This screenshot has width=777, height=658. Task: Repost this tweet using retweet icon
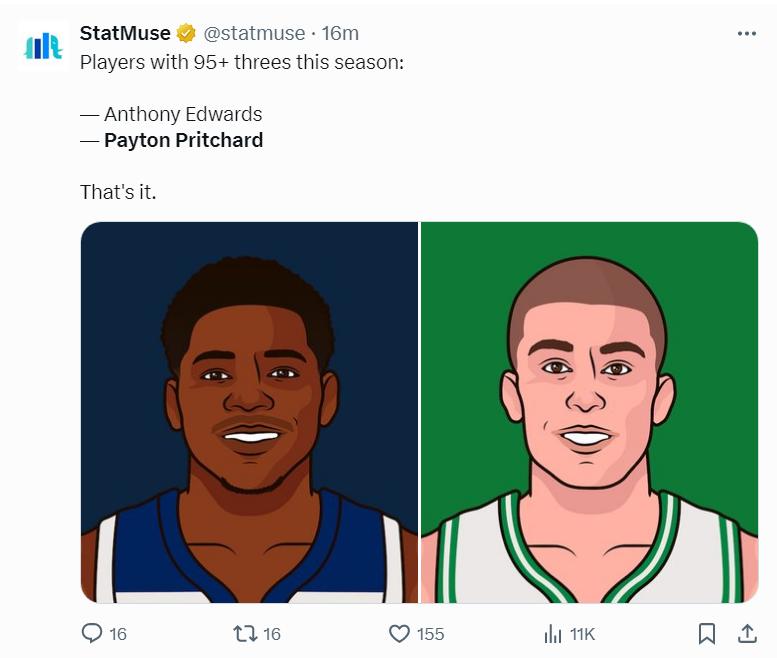tap(245, 633)
